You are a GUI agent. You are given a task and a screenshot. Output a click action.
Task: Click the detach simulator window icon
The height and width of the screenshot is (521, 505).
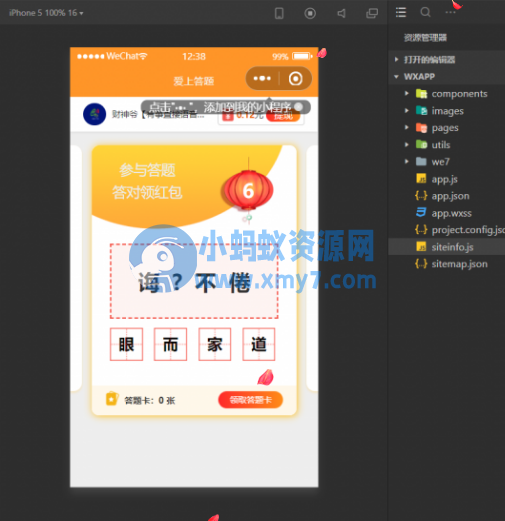(372, 13)
